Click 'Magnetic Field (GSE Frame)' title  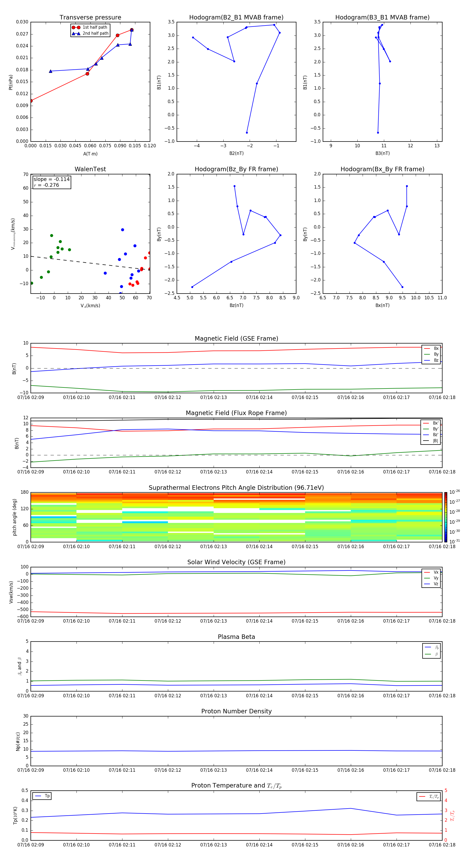[236, 339]
